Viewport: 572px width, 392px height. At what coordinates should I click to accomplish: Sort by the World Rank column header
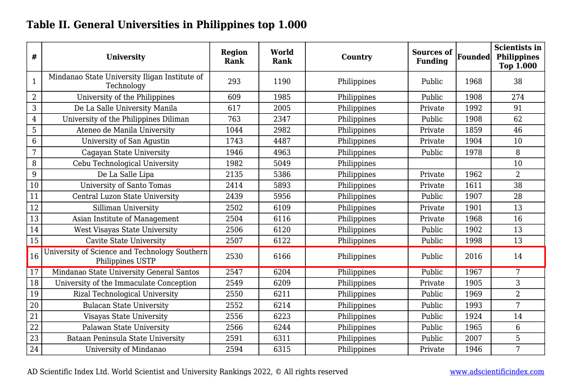click(282, 56)
